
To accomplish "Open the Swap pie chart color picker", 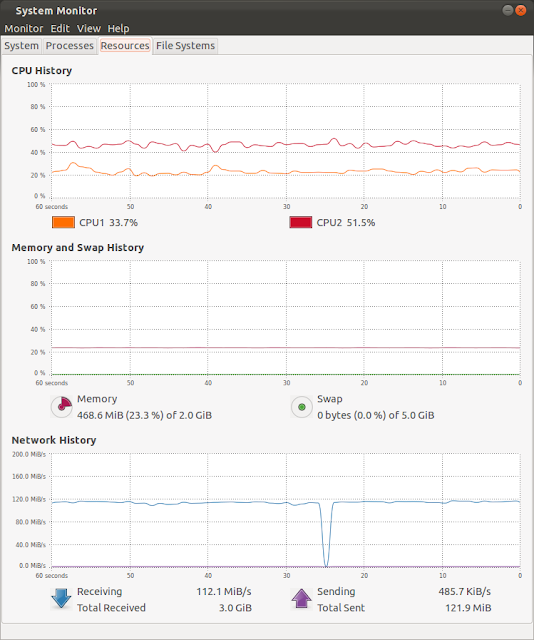I will tap(302, 407).
